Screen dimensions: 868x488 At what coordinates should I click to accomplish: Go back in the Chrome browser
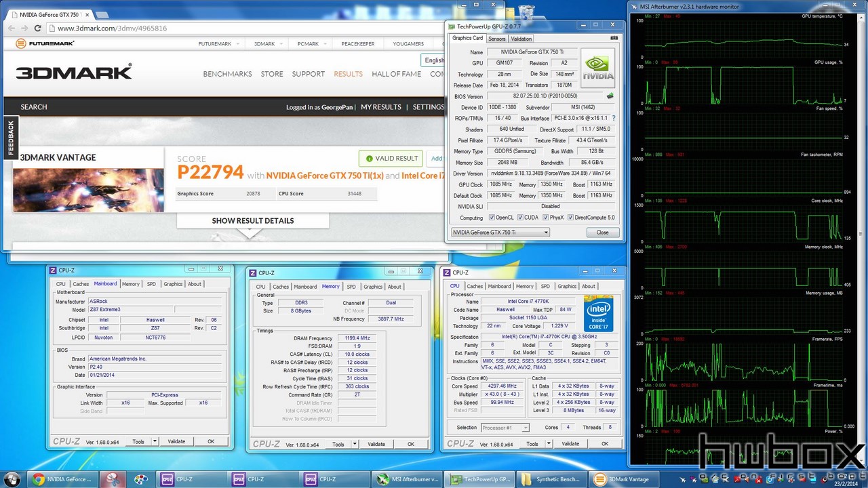[x=10, y=28]
